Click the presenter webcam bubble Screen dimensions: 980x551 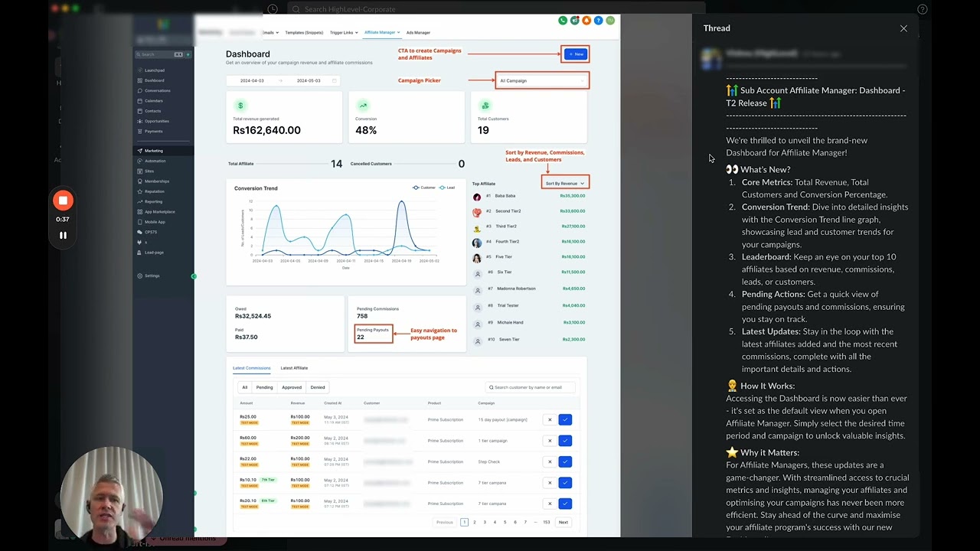[x=111, y=496]
